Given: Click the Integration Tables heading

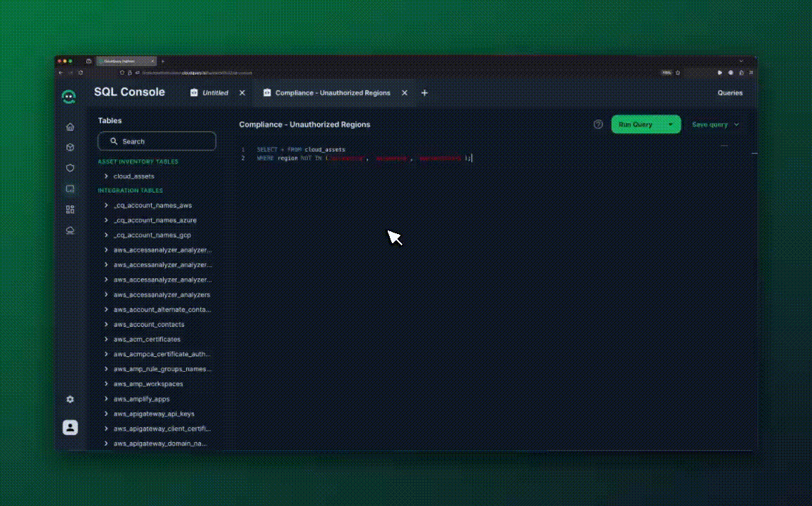Looking at the screenshot, I should 130,190.
